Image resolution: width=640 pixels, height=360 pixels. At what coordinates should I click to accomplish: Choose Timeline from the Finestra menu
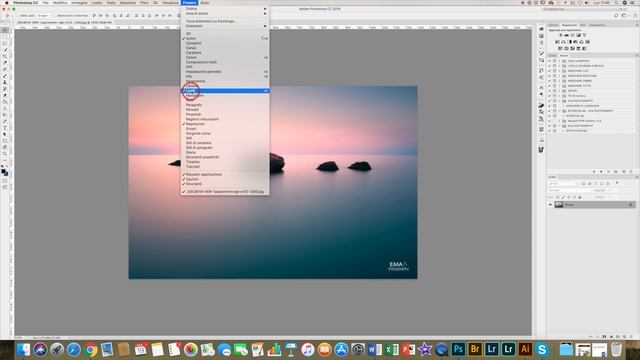(x=224, y=162)
